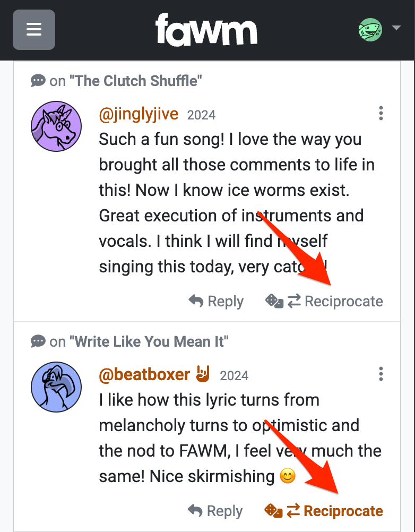Open your profile avatar menu
This screenshot has width=415, height=532.
pyautogui.click(x=370, y=30)
